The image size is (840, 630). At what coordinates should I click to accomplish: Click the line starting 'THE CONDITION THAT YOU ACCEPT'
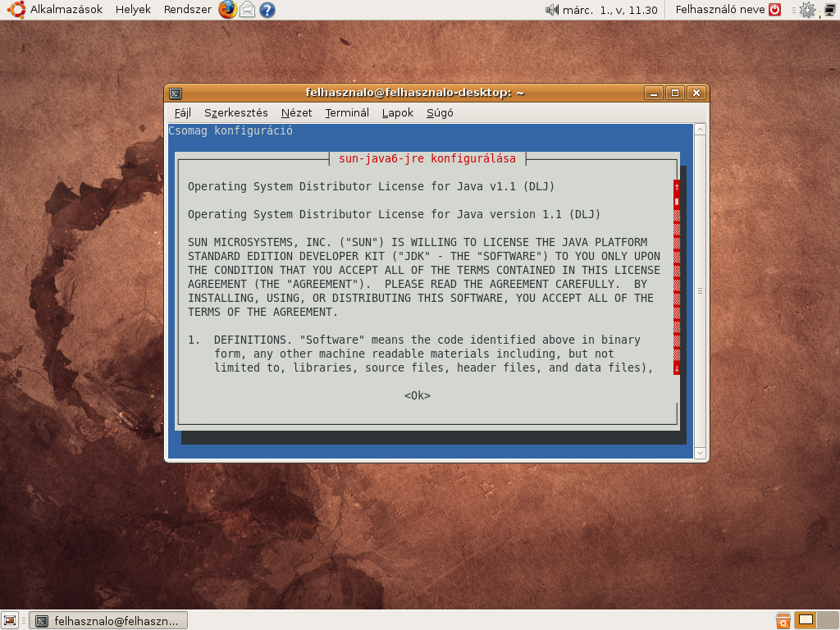(x=424, y=270)
